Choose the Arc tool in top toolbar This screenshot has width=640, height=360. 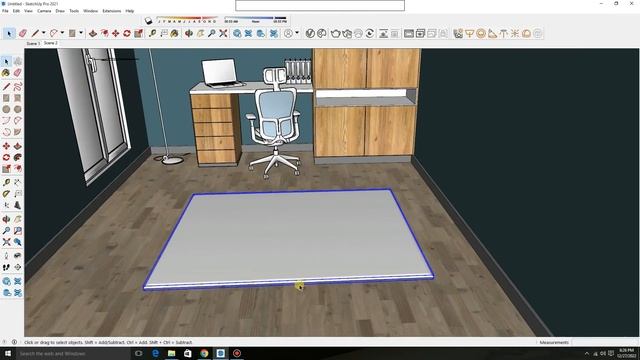[x=53, y=33]
